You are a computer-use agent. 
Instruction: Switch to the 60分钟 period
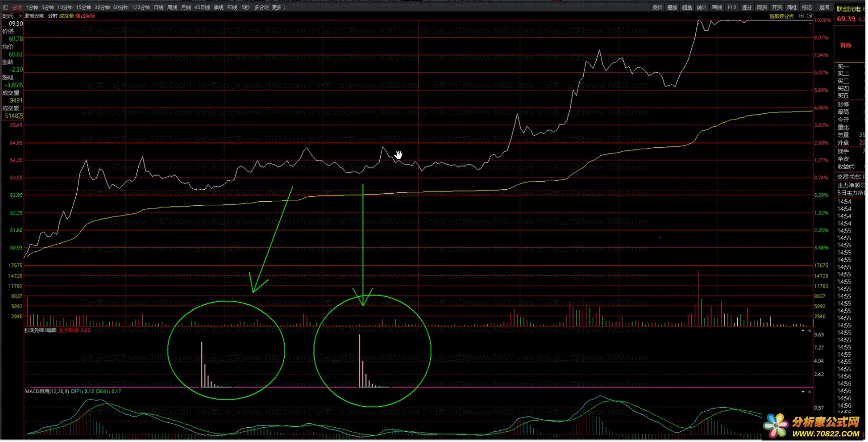121,8
